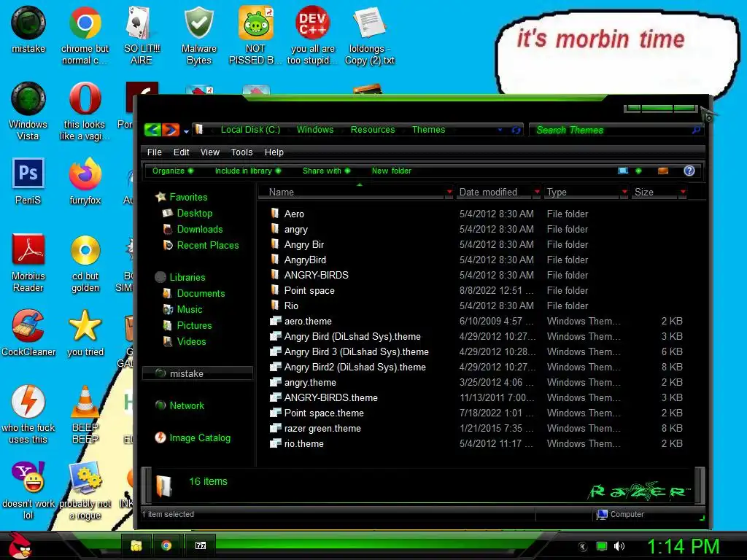Select Malware Bytes desktop icon
747x560 pixels.
tap(198, 35)
